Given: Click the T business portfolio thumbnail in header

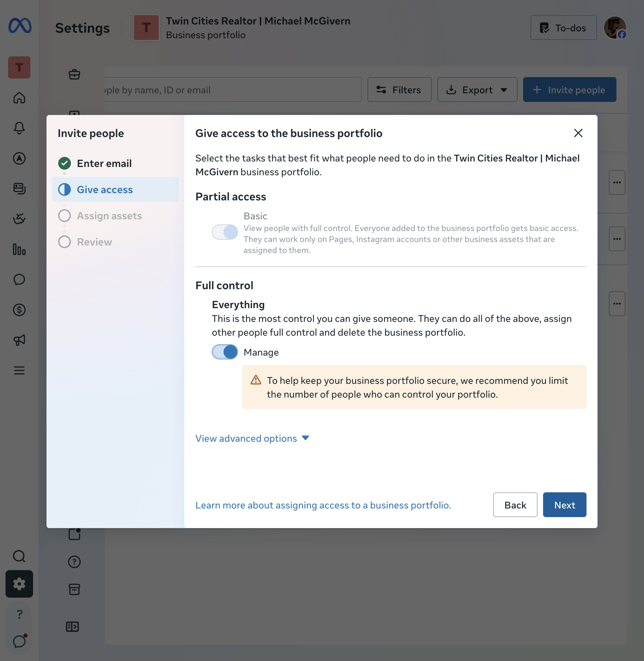Looking at the screenshot, I should click(146, 28).
